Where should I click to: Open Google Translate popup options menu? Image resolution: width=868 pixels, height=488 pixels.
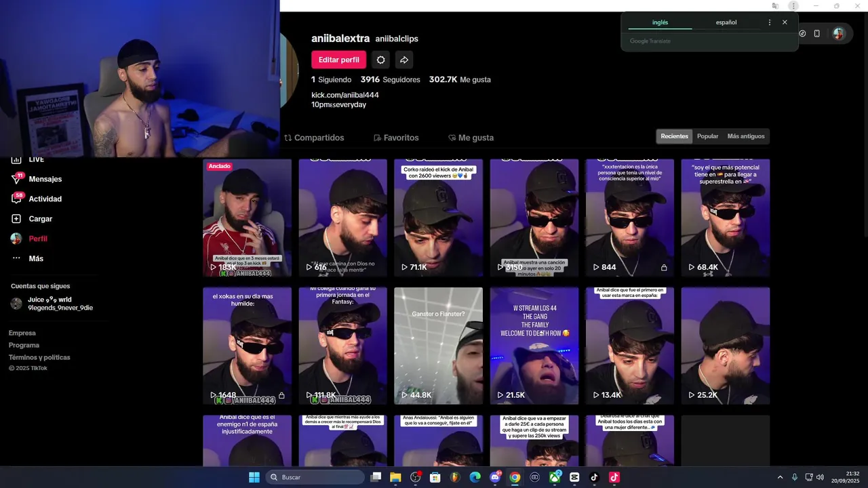pyautogui.click(x=769, y=22)
